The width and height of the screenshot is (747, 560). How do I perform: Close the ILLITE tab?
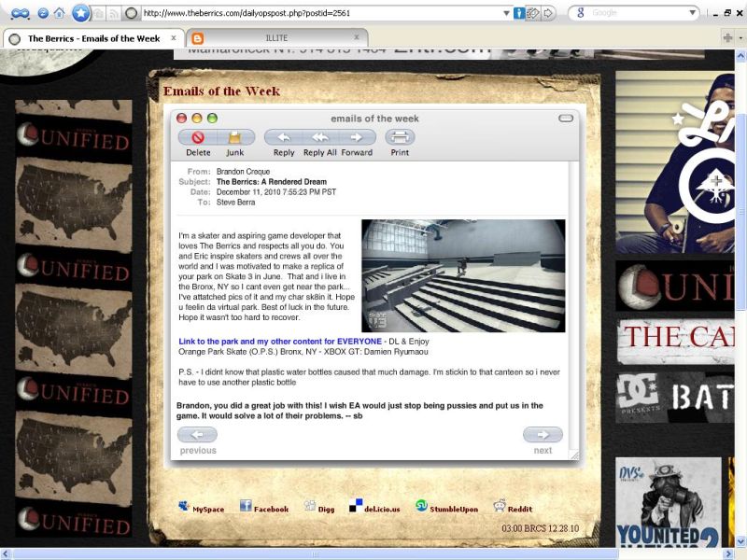(357, 37)
